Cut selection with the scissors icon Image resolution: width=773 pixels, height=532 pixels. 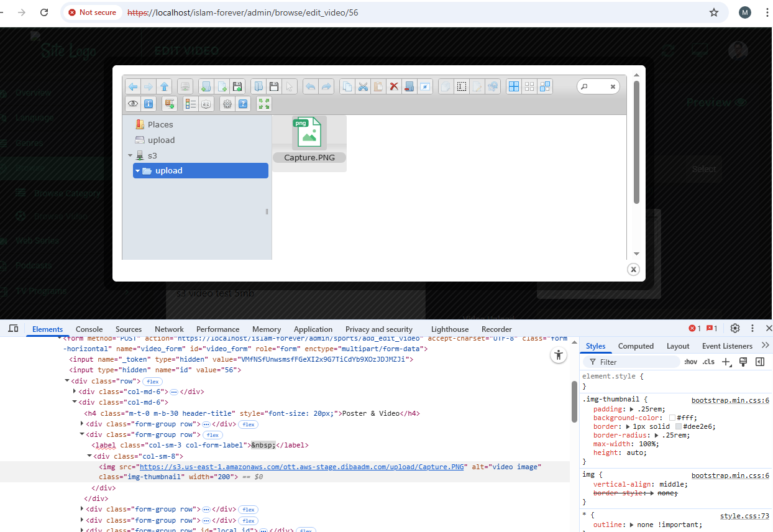click(x=363, y=86)
